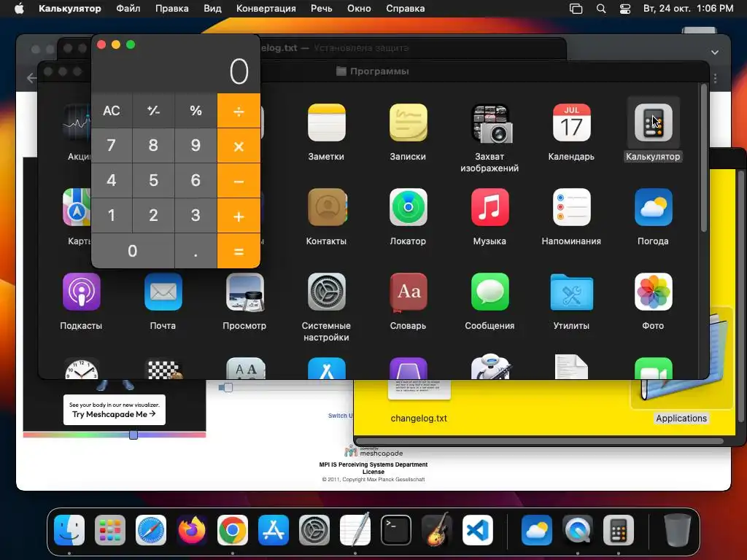Click the plus/minus sign key
The height and width of the screenshot is (560, 747).
click(x=153, y=111)
